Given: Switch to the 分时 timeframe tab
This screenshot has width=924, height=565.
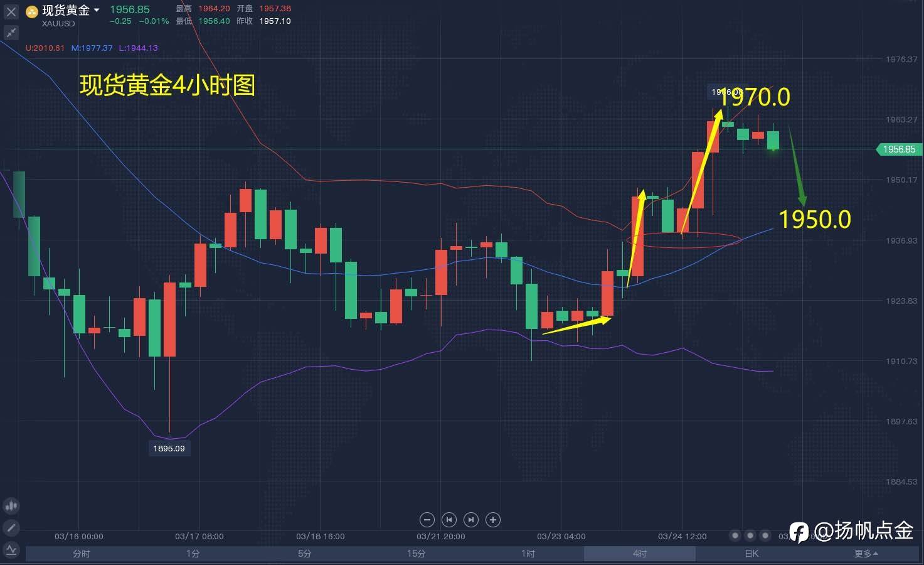Looking at the screenshot, I should coord(82,554).
